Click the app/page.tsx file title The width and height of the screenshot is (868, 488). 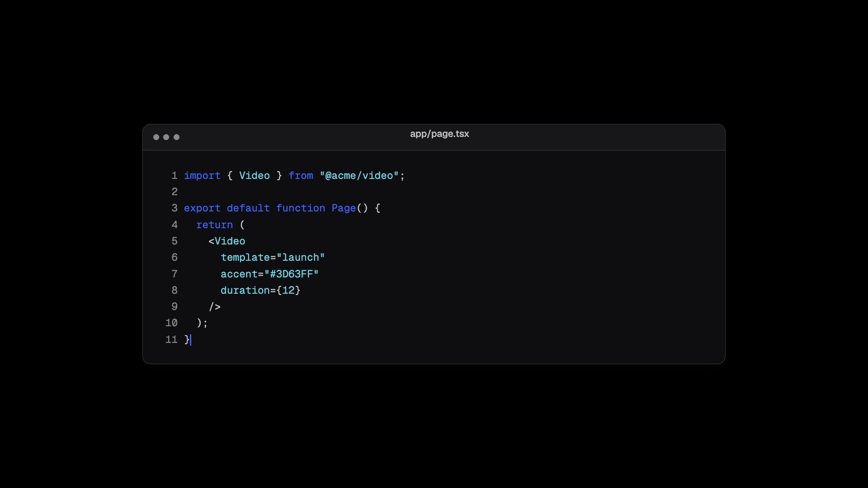point(439,134)
